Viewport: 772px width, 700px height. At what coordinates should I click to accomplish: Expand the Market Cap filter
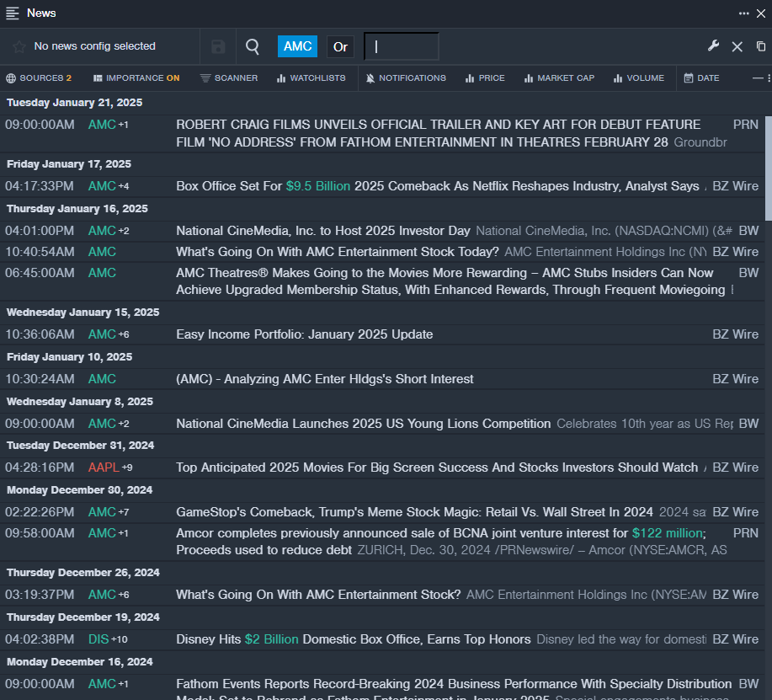pyautogui.click(x=559, y=78)
